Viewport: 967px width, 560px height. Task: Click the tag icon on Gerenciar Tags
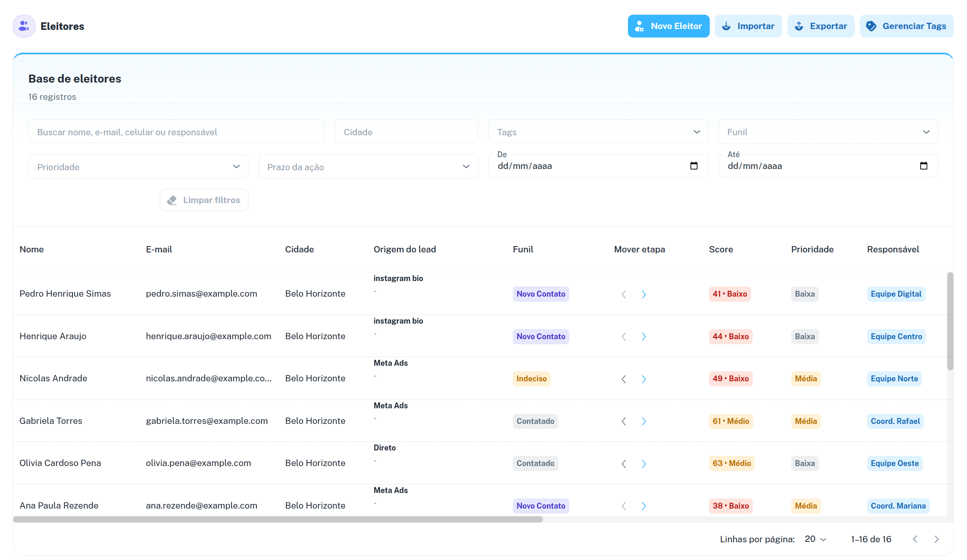(871, 26)
